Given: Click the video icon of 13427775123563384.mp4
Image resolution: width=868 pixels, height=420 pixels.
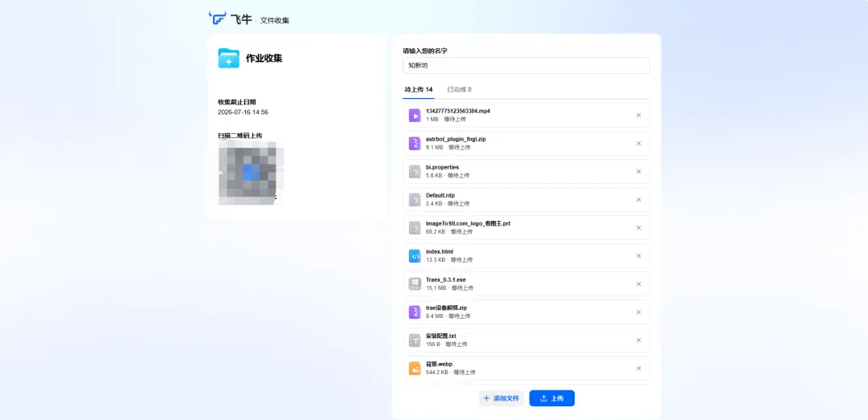Looking at the screenshot, I should [415, 115].
